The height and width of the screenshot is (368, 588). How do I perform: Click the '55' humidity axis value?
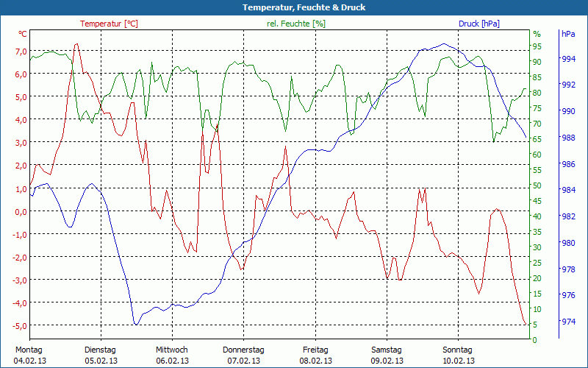[x=537, y=170]
